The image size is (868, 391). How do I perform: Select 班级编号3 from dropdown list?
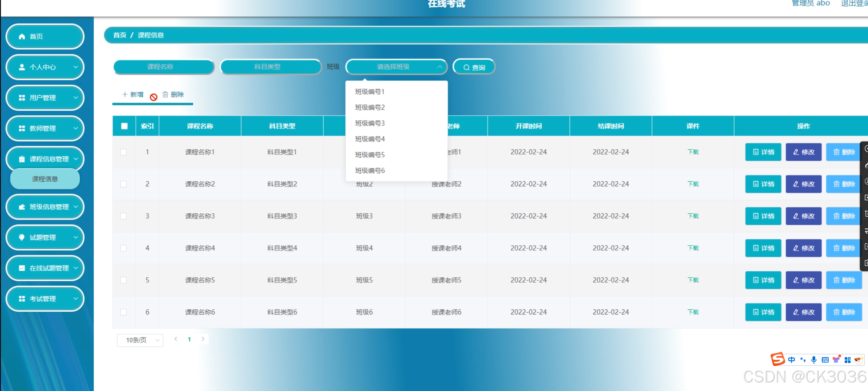tap(370, 123)
